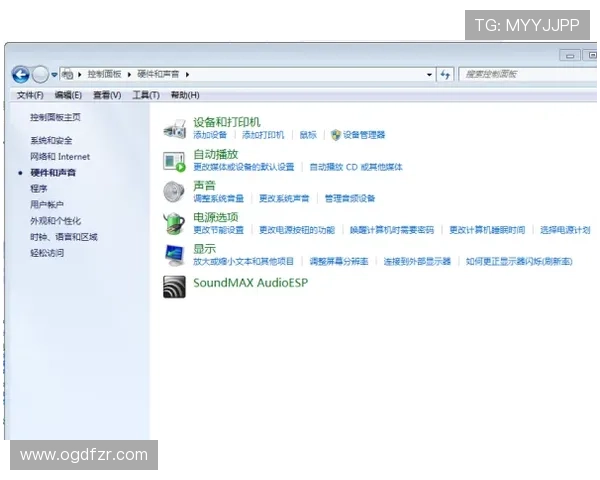Viewport: 600px width, 480px height.
Task: Open 外观和个性化 category in sidebar
Action: [x=55, y=221]
